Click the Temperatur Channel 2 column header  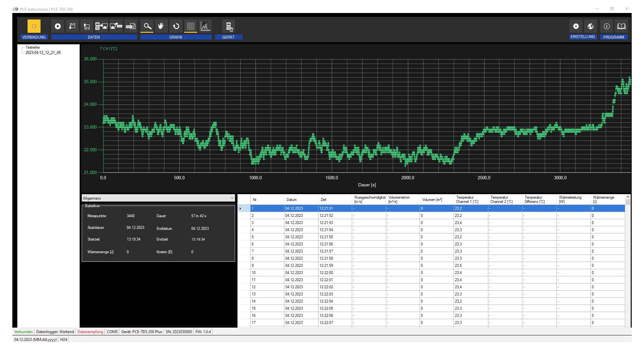coord(505,200)
